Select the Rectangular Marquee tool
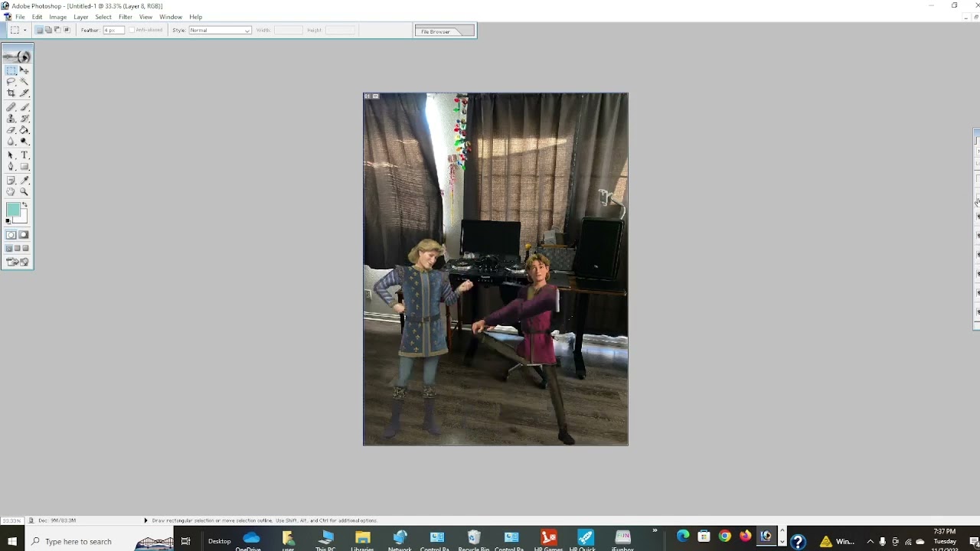 click(x=11, y=70)
